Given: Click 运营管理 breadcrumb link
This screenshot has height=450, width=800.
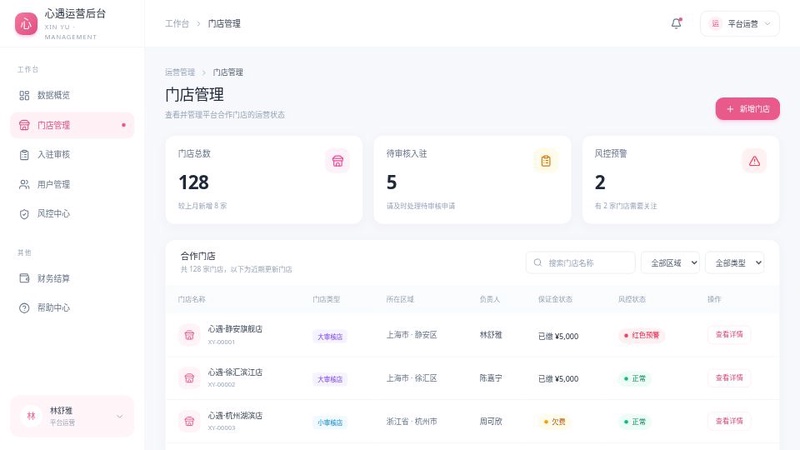Looking at the screenshot, I should [180, 72].
